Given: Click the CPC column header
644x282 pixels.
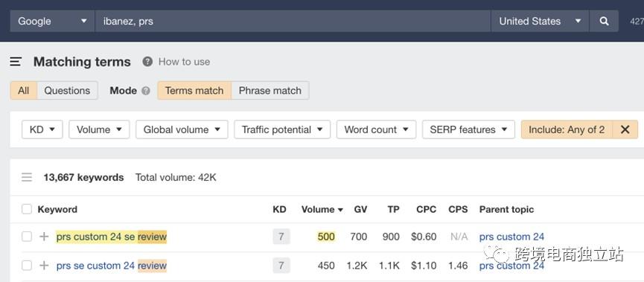Looking at the screenshot, I should tap(426, 209).
